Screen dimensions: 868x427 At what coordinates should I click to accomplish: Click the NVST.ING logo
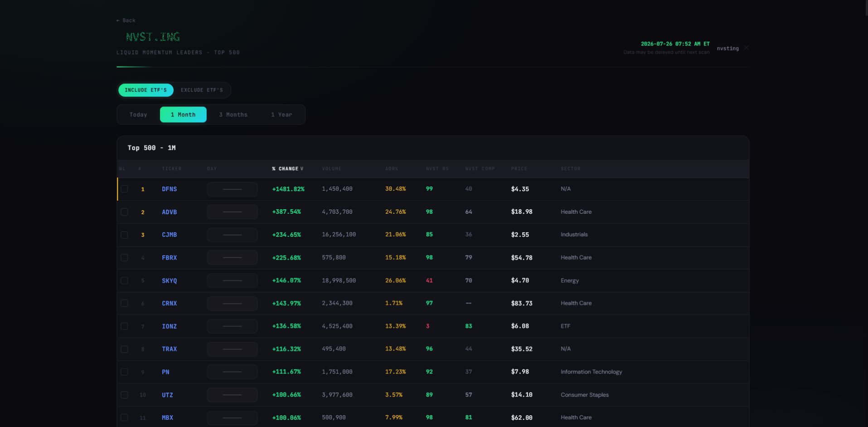(x=153, y=37)
